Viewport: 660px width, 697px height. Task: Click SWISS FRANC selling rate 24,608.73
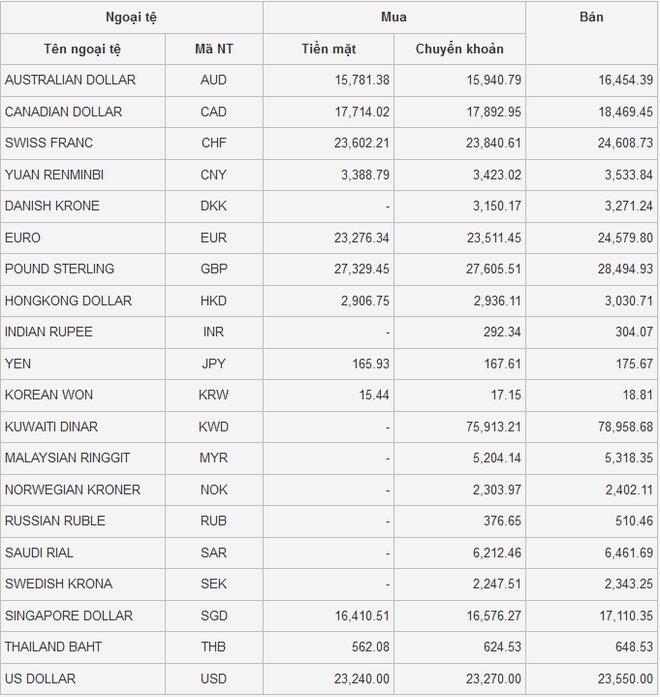click(617, 143)
